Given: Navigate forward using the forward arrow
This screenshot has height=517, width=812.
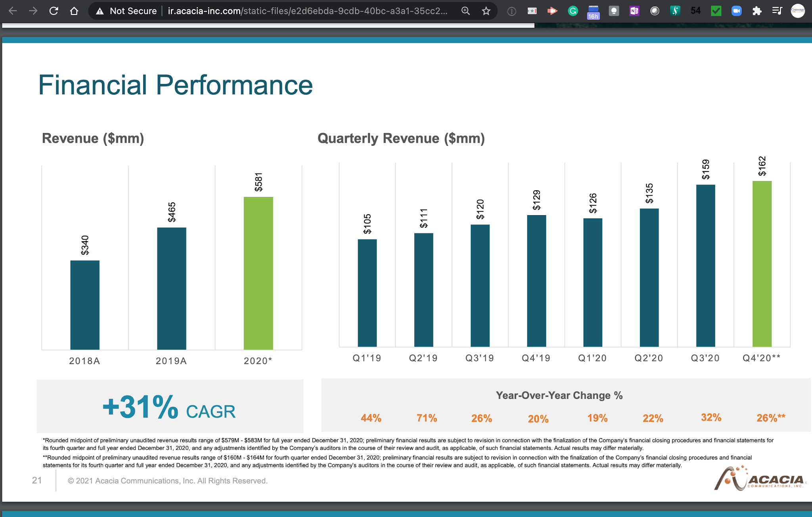Looking at the screenshot, I should click(34, 11).
